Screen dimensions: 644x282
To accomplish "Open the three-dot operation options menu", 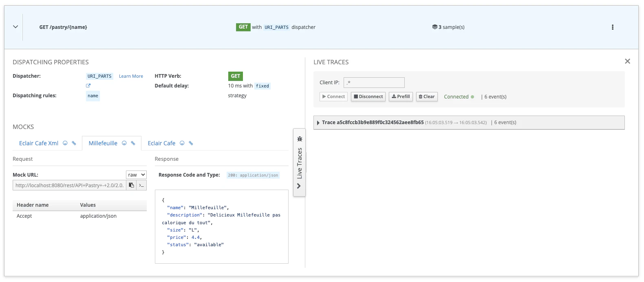I will (612, 27).
